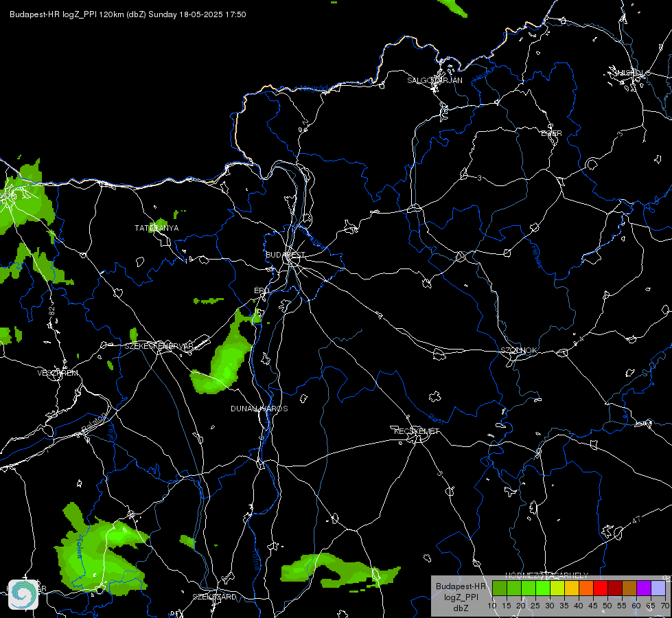Click the EGER city label
Viewport: 672px width, 618px height.
pos(551,133)
